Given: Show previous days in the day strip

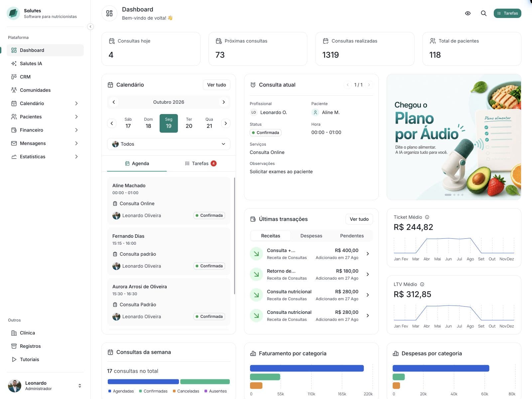Looking at the screenshot, I should [x=112, y=123].
